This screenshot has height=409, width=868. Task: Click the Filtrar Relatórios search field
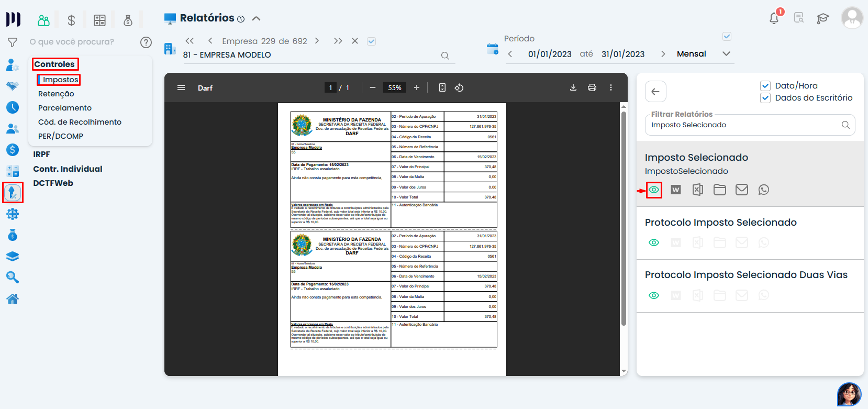[750, 125]
